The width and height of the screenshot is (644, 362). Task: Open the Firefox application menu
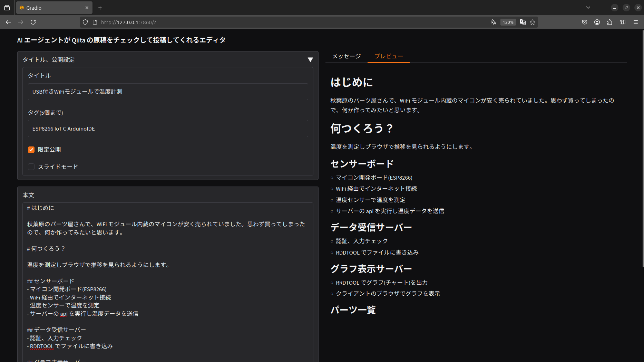click(636, 22)
